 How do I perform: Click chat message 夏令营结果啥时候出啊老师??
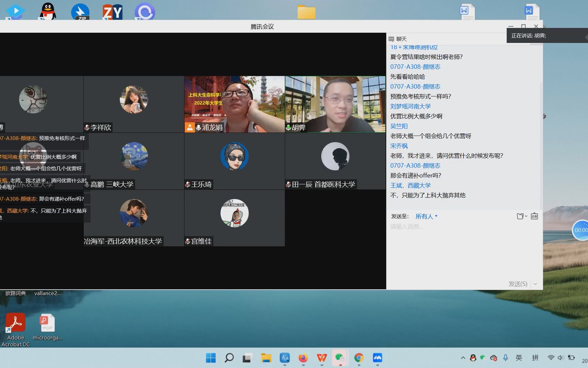tap(426, 57)
